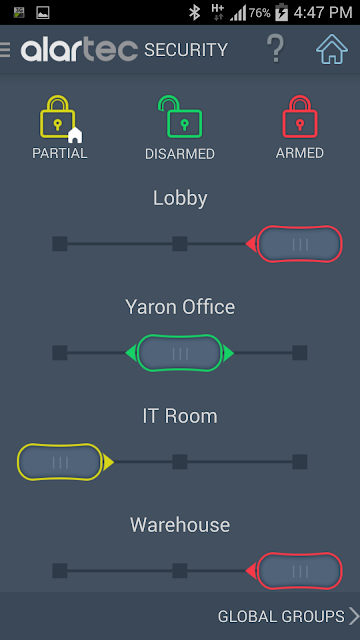Viewport: 360px width, 640px height.
Task: Select the red Armed padlock icon
Action: [x=300, y=117]
